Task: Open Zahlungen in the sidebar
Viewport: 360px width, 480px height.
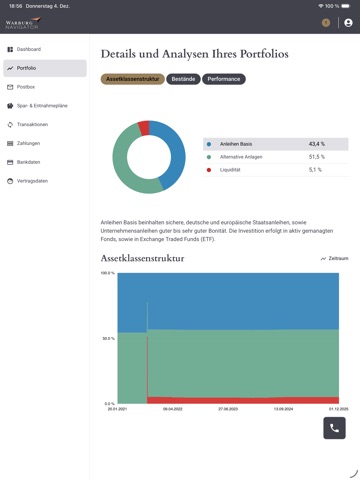Action: tap(45, 143)
